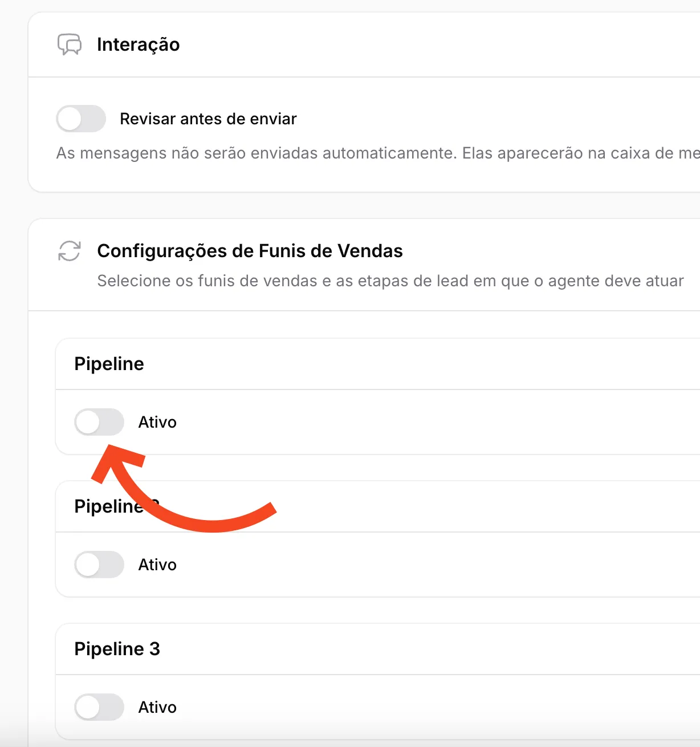Select the Configurações de Funis de Vendas title
Image resolution: width=700 pixels, height=747 pixels.
point(250,251)
